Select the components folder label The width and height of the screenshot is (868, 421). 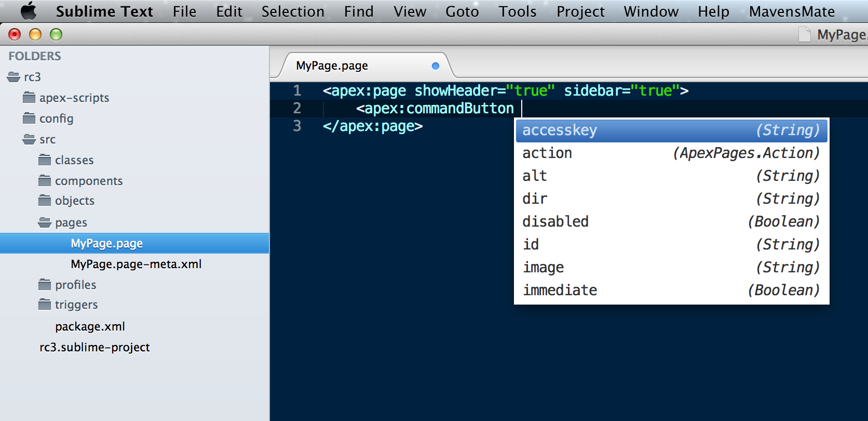click(x=89, y=181)
